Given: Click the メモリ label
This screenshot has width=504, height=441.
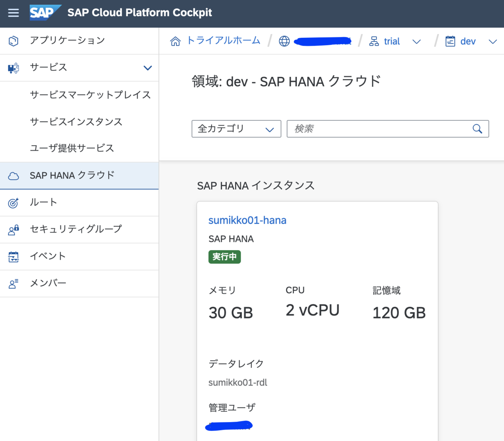Looking at the screenshot, I should (x=222, y=290).
